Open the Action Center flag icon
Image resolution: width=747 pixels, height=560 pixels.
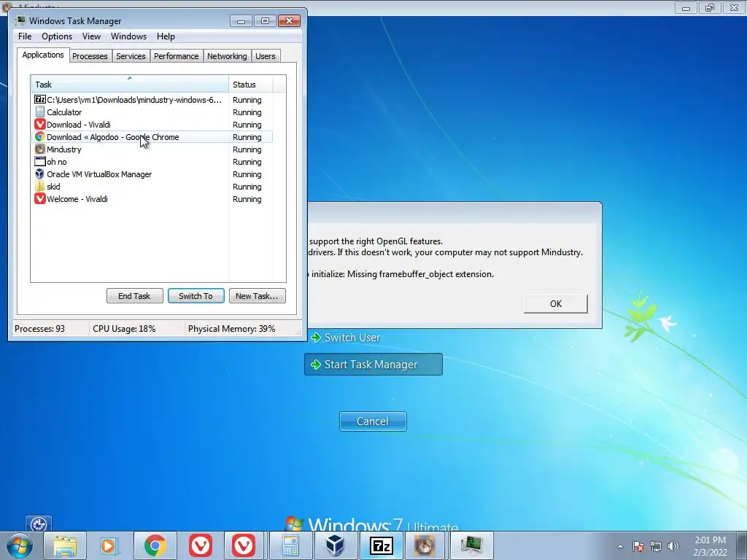click(x=638, y=547)
